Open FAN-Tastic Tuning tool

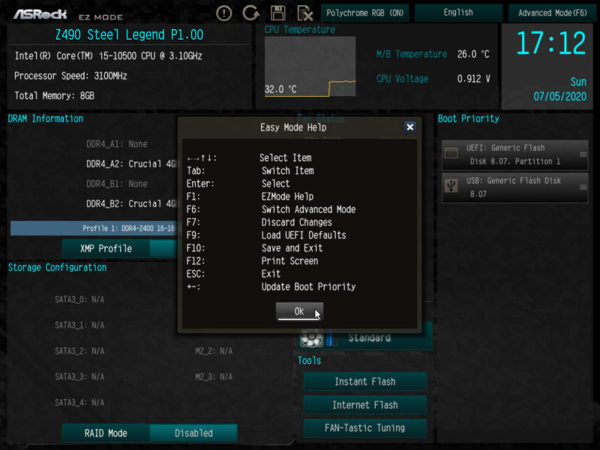tap(365, 428)
